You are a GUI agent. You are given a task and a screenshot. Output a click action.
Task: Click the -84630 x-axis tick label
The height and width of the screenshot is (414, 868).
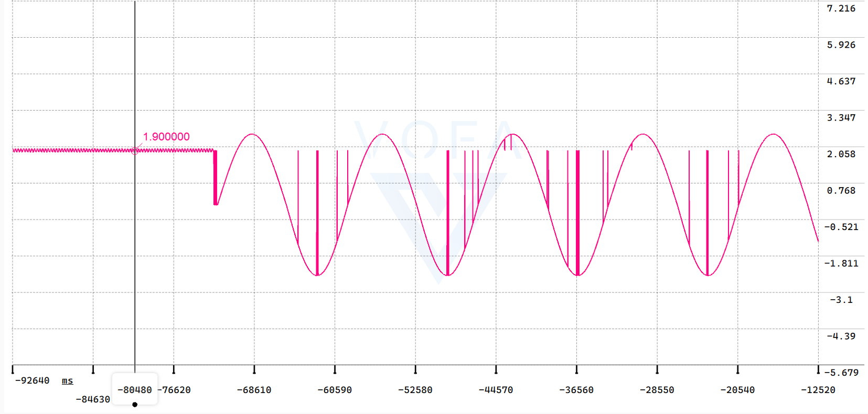[x=93, y=399]
